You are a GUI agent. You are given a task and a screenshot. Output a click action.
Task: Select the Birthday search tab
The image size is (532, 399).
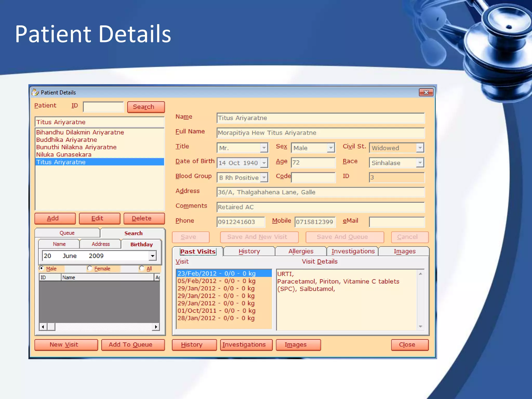(x=142, y=244)
